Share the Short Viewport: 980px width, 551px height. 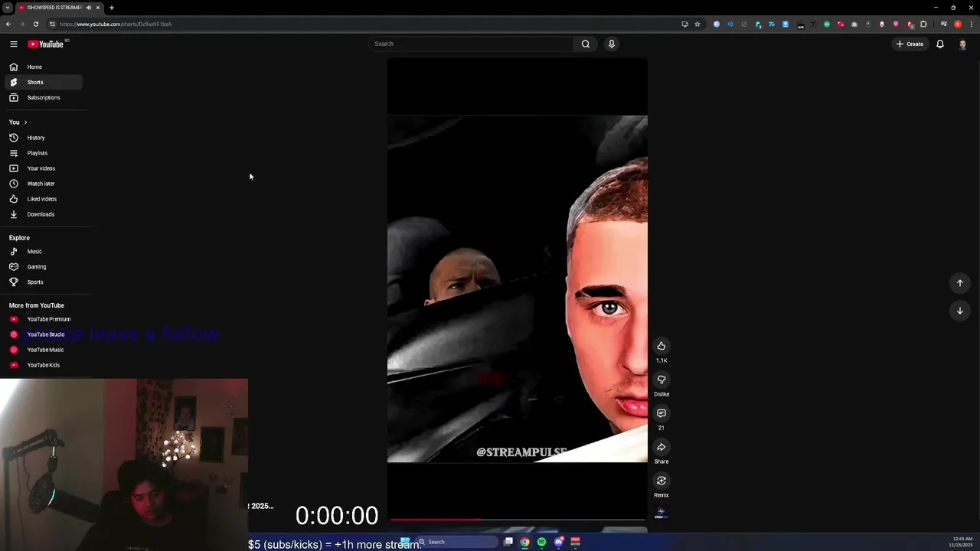pos(661,447)
